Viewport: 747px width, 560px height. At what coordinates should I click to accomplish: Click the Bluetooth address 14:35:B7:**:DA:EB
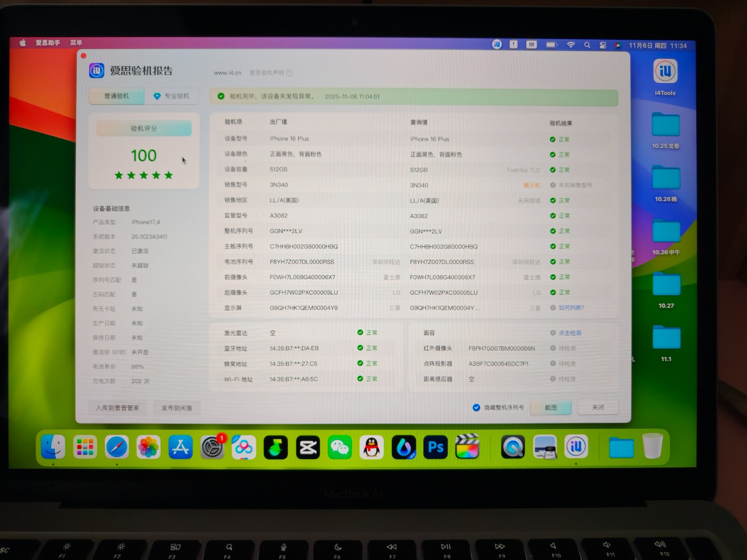[294, 348]
